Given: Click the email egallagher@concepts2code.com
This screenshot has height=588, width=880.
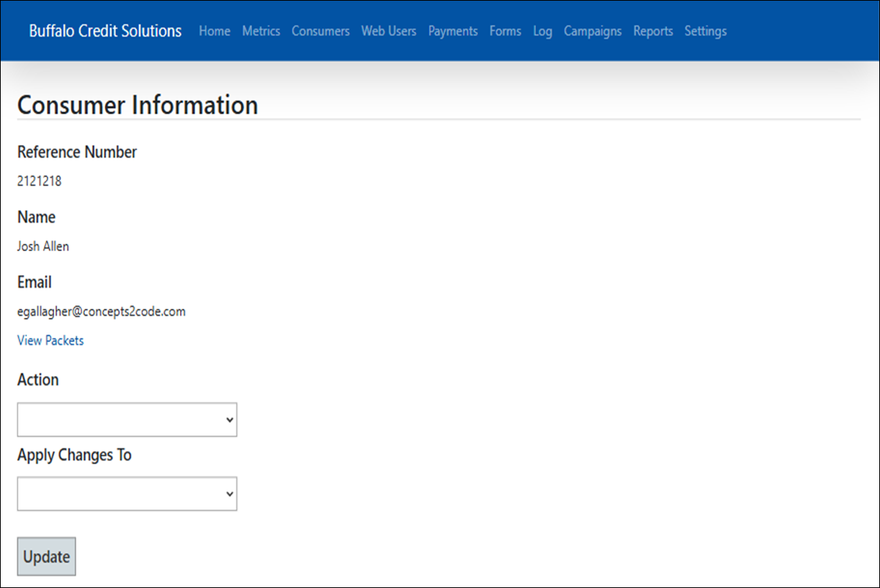Looking at the screenshot, I should coord(102,312).
